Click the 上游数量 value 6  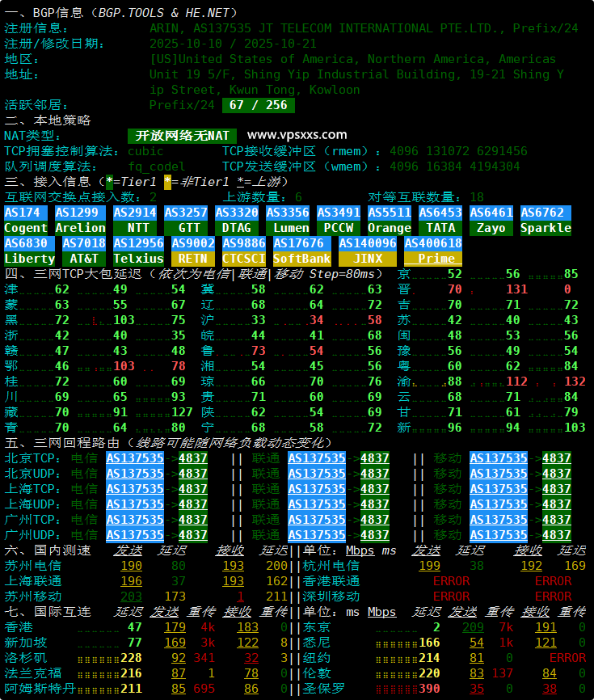(298, 197)
